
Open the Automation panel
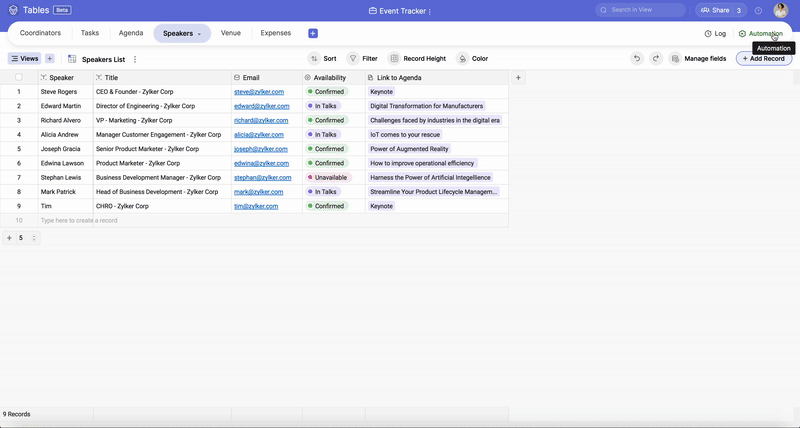[x=760, y=34]
